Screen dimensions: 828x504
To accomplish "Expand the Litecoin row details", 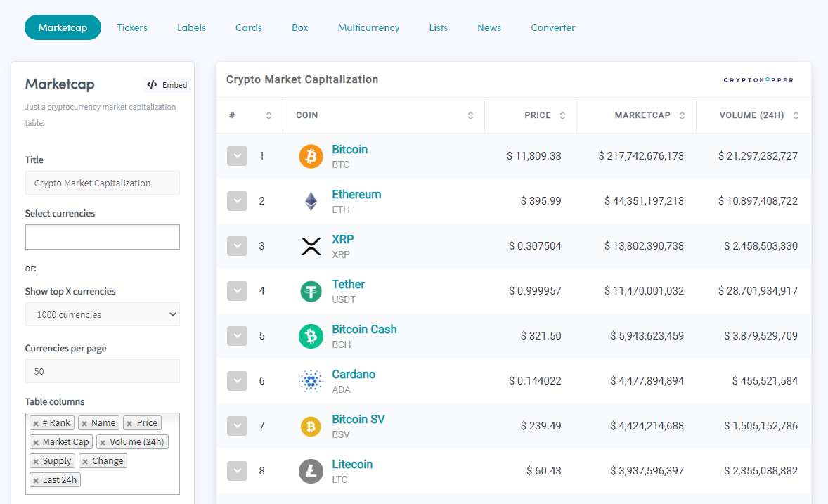I will (x=237, y=471).
